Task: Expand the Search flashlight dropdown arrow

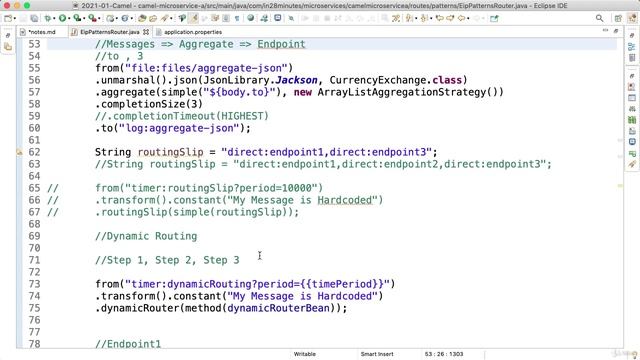Action: (171, 18)
